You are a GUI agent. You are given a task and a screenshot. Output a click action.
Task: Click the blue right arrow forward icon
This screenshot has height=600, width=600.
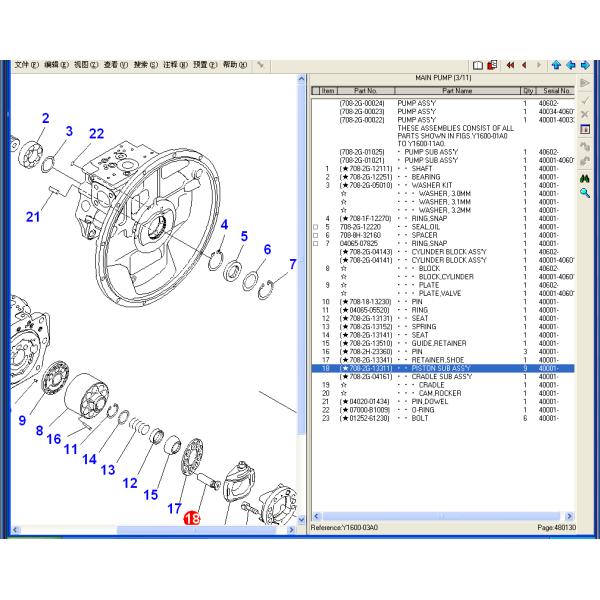[x=586, y=65]
